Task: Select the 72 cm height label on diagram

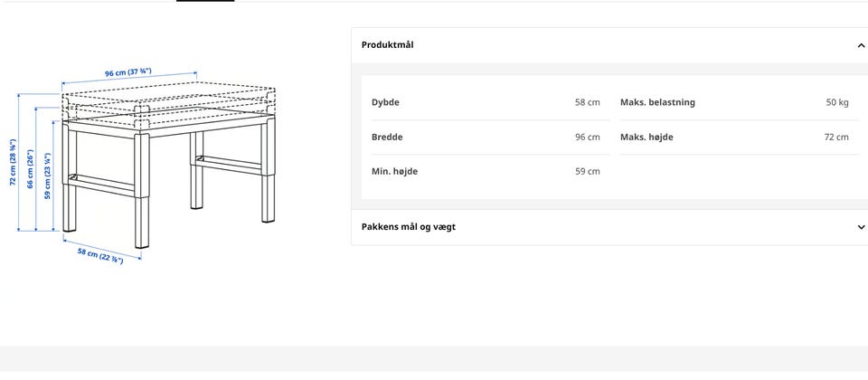Action: (13, 162)
